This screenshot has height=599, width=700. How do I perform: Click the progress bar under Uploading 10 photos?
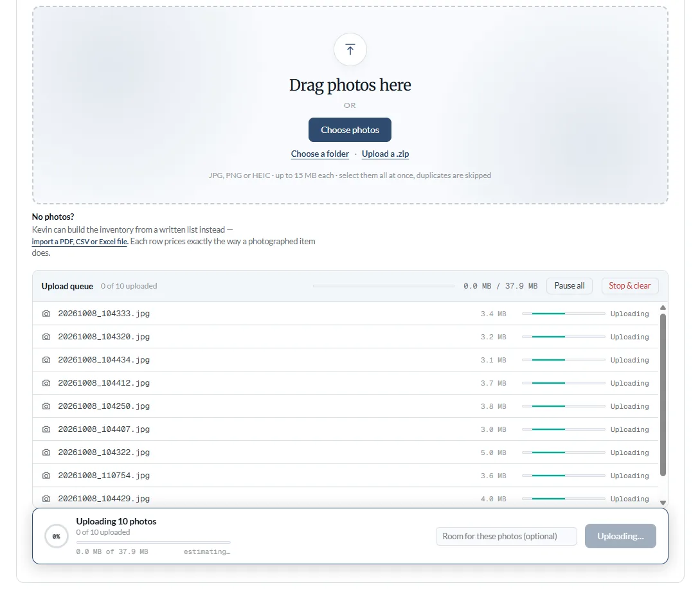(153, 542)
